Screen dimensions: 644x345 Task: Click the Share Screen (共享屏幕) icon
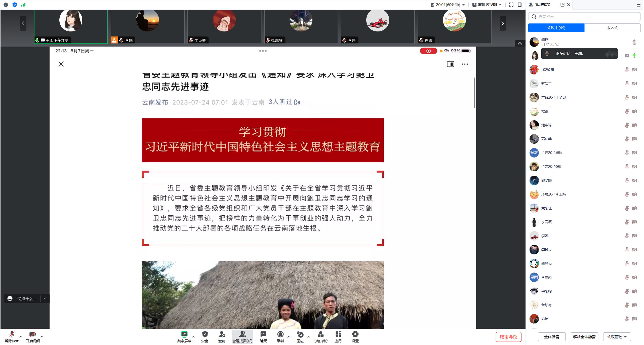pyautogui.click(x=184, y=334)
